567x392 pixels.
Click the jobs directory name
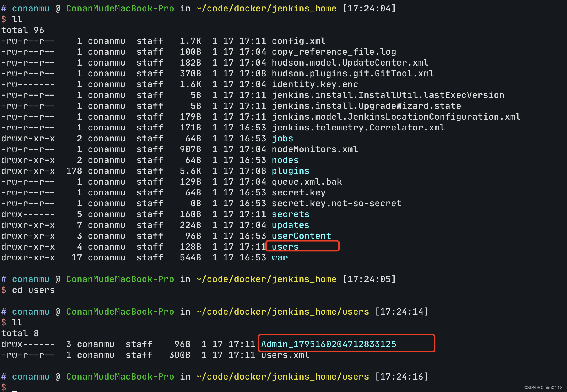[x=282, y=139]
